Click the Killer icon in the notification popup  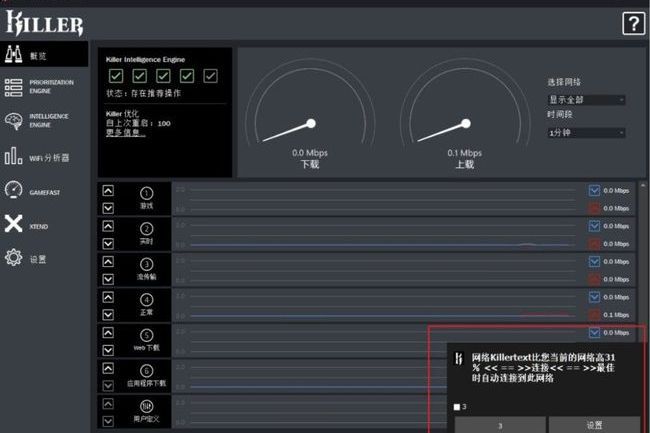458,358
